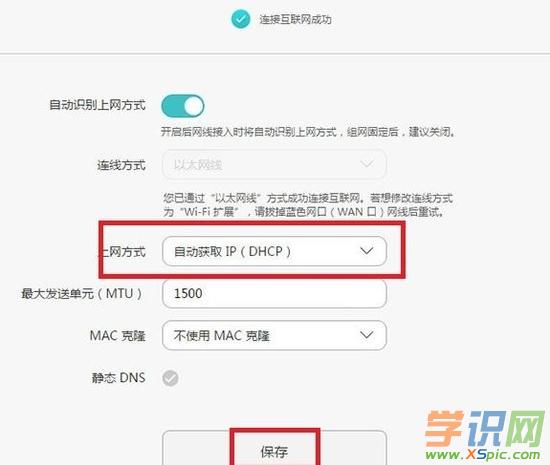
Task: Click the MAC 克隆 label
Action: 118,336
